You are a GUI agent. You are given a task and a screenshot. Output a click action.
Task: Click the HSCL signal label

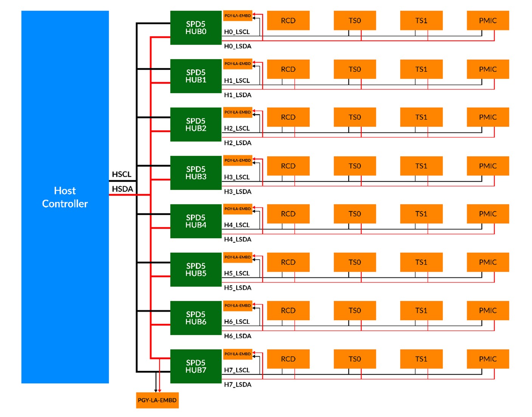(x=121, y=174)
